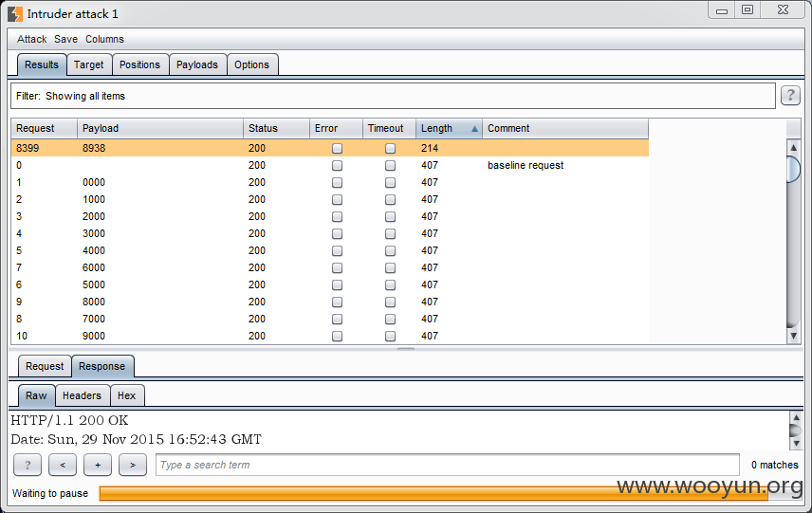Click the length value 214
Viewport: 812px width, 513px height.
[x=430, y=149]
